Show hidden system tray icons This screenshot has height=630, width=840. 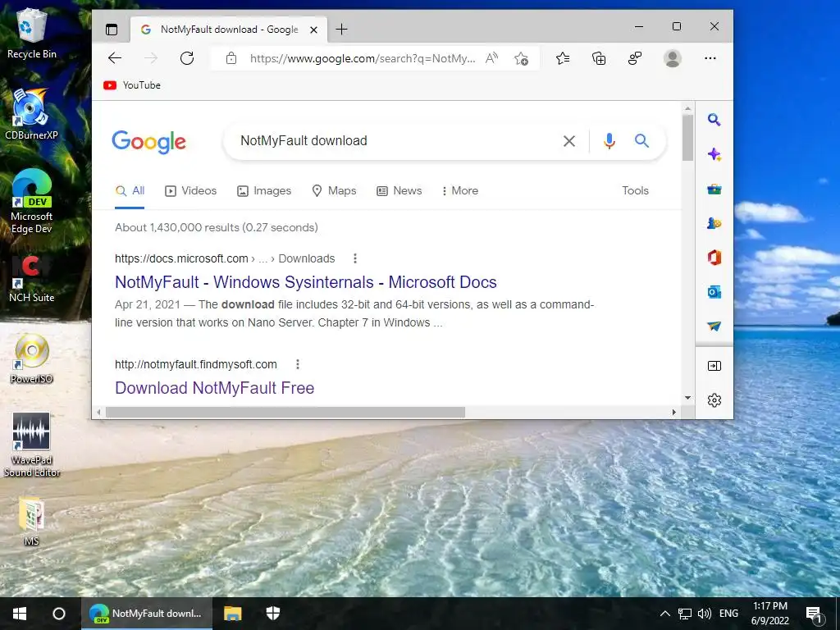[x=664, y=614]
